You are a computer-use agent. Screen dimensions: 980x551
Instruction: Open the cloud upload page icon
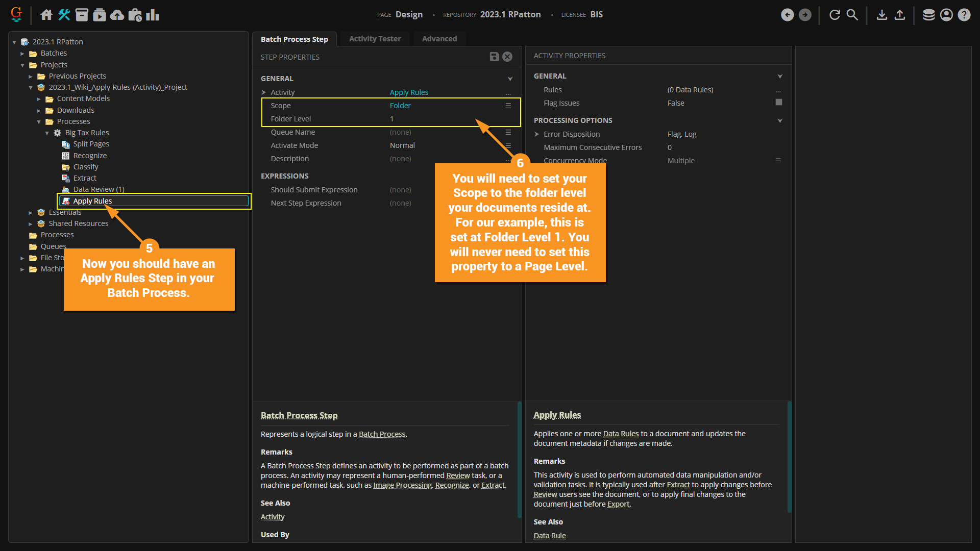click(x=117, y=15)
